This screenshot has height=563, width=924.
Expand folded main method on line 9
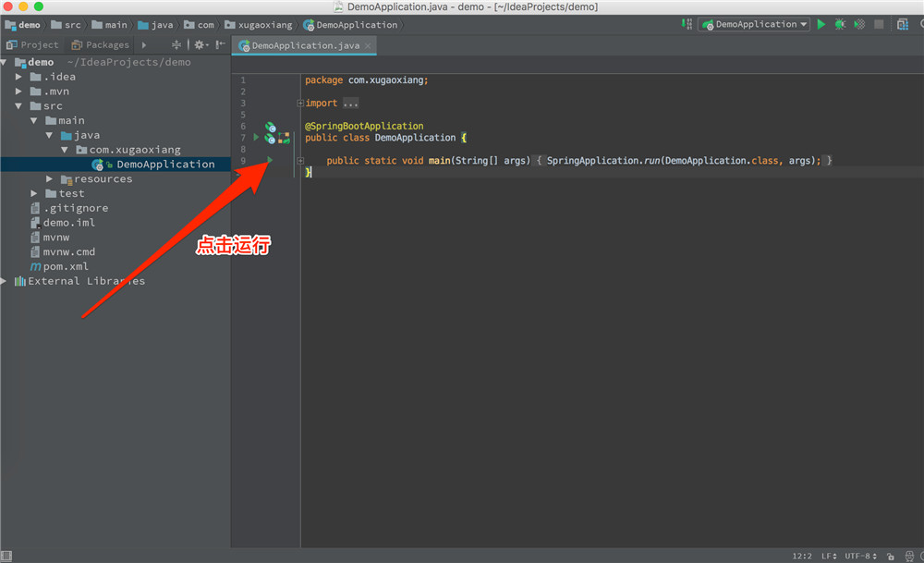(x=300, y=160)
